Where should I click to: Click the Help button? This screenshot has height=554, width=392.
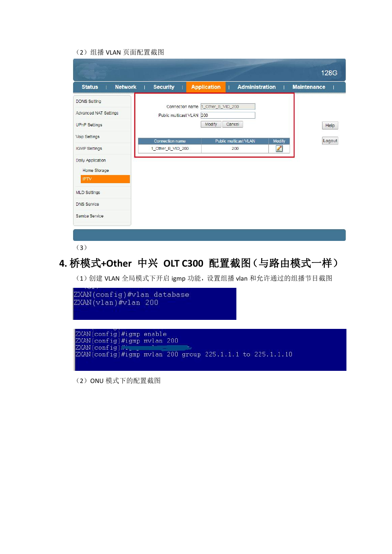point(330,125)
